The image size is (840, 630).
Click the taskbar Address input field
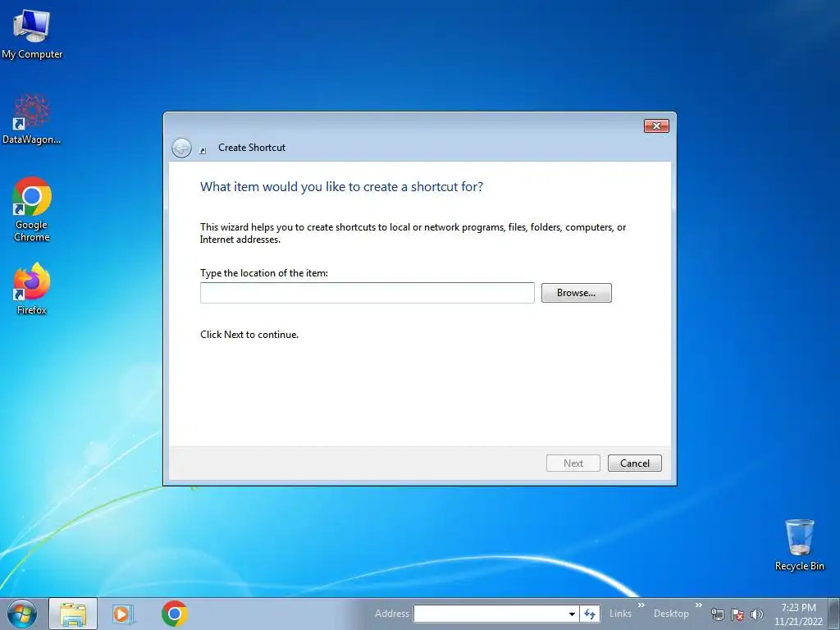point(490,614)
